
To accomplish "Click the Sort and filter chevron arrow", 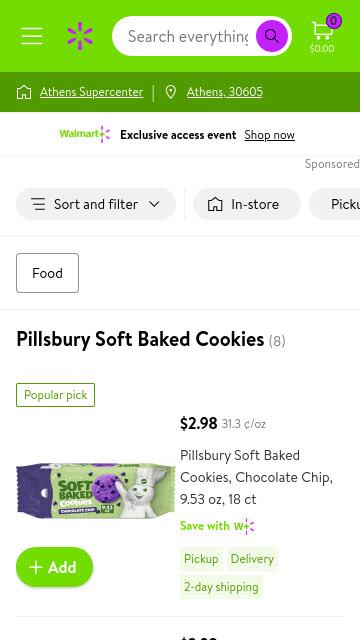I will (x=154, y=204).
